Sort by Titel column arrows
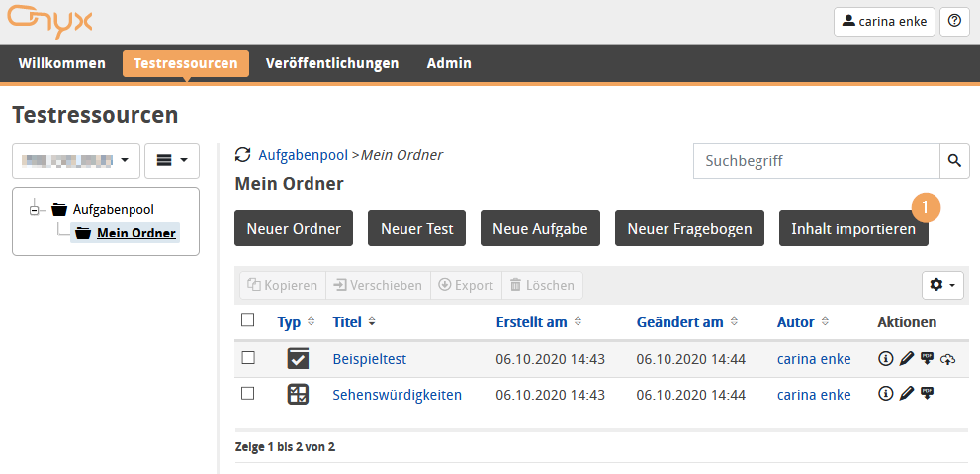The width and height of the screenshot is (980, 474). coord(372,322)
